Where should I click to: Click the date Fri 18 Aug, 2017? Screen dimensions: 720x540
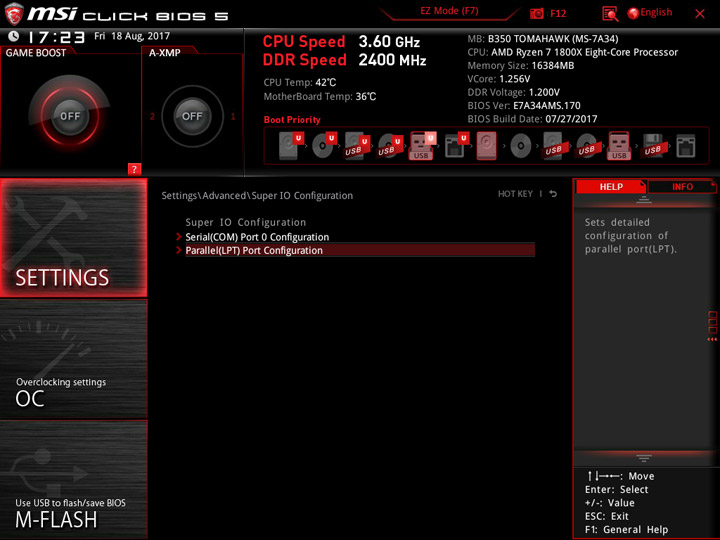click(132, 36)
